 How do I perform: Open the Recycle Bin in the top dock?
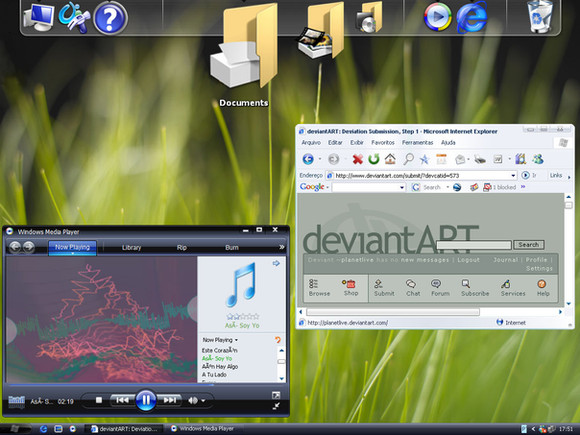(x=539, y=17)
